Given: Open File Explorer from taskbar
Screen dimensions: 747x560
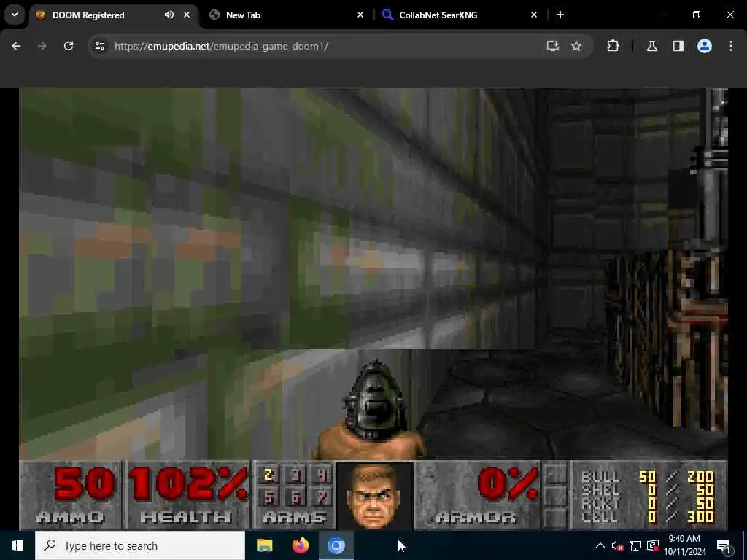Looking at the screenshot, I should pyautogui.click(x=264, y=545).
